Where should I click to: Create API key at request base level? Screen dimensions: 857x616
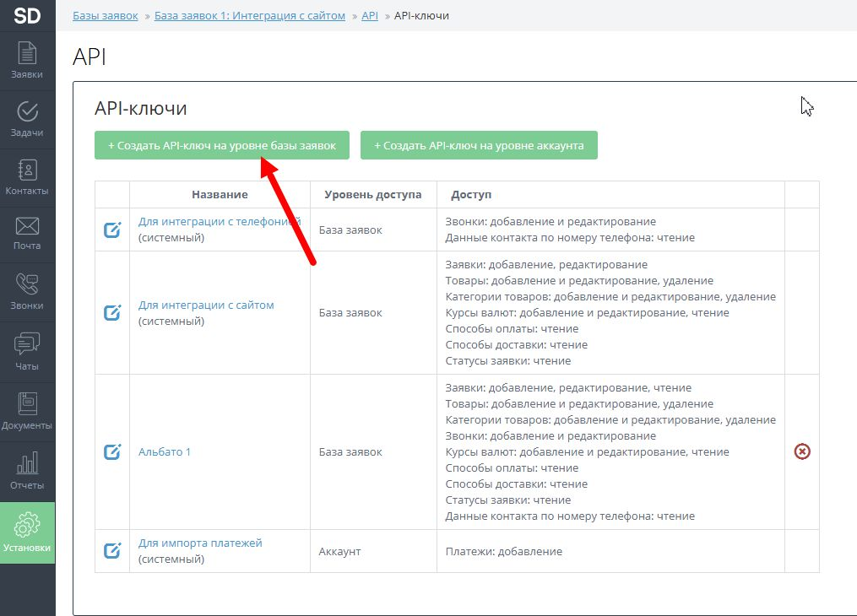(x=222, y=145)
